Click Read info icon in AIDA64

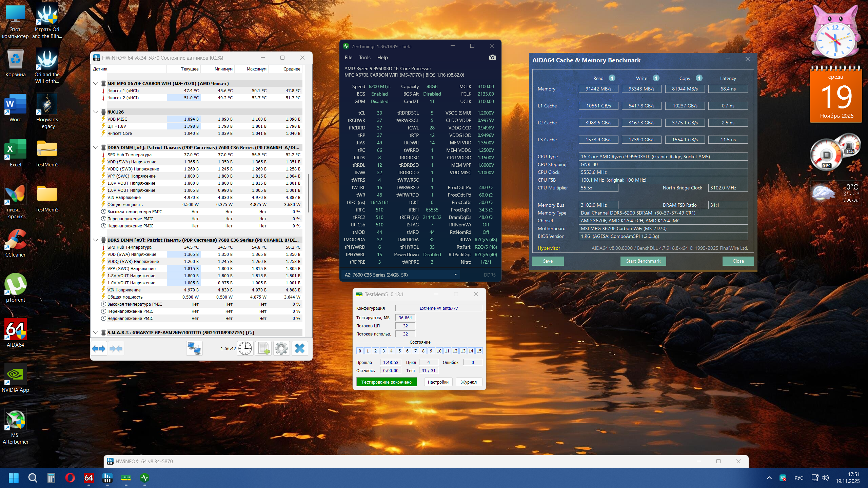tap(612, 78)
